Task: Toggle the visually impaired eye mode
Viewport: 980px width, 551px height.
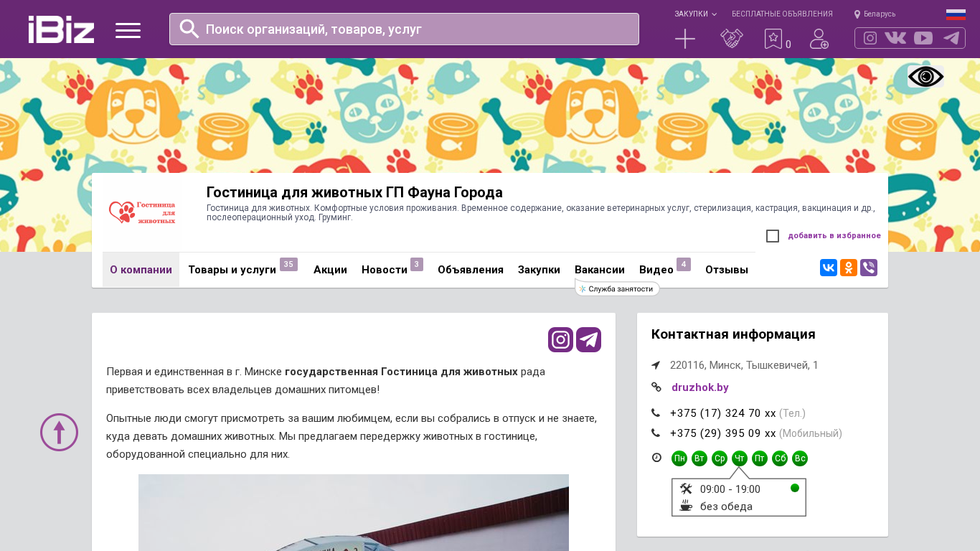Action: click(925, 77)
